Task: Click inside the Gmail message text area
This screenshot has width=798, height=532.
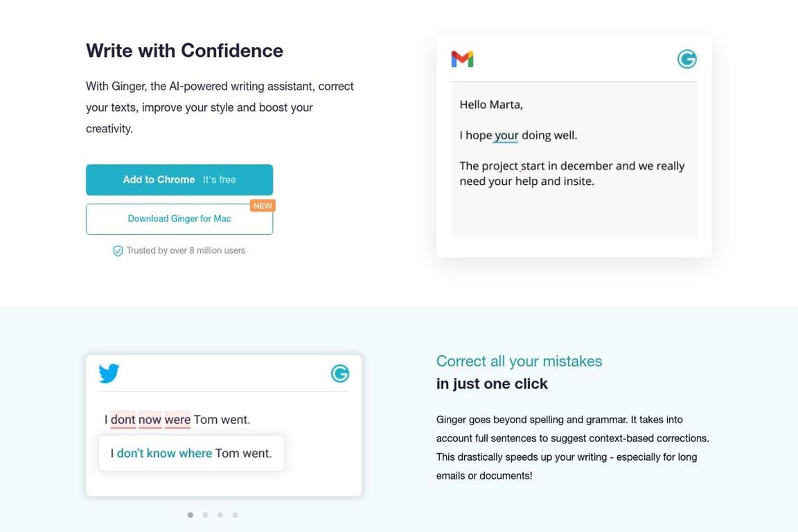Action: pos(574,160)
